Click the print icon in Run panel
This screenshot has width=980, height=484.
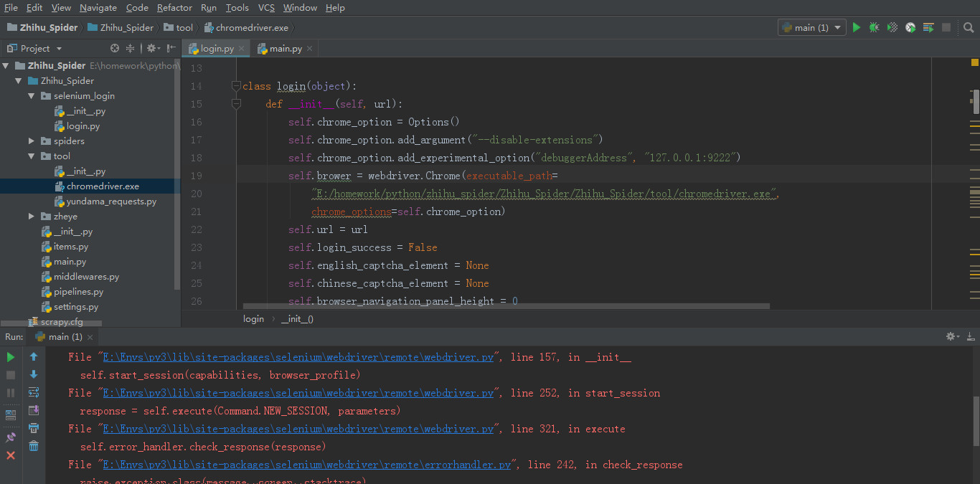click(x=33, y=428)
